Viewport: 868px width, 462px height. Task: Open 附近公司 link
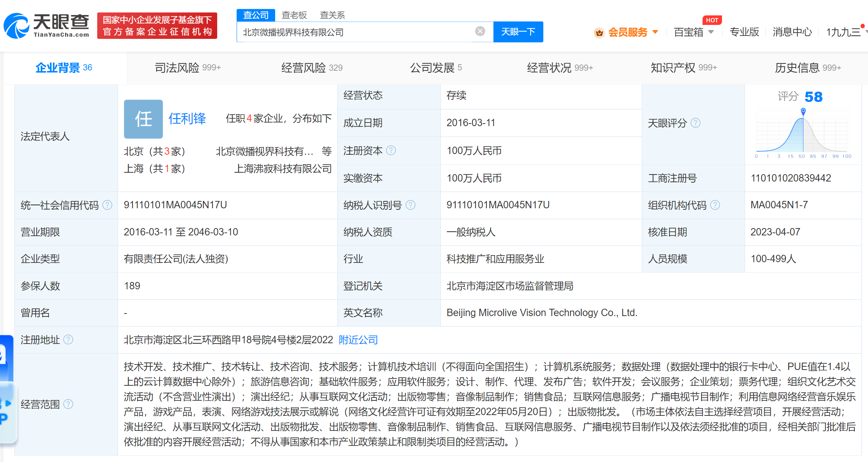358,340
